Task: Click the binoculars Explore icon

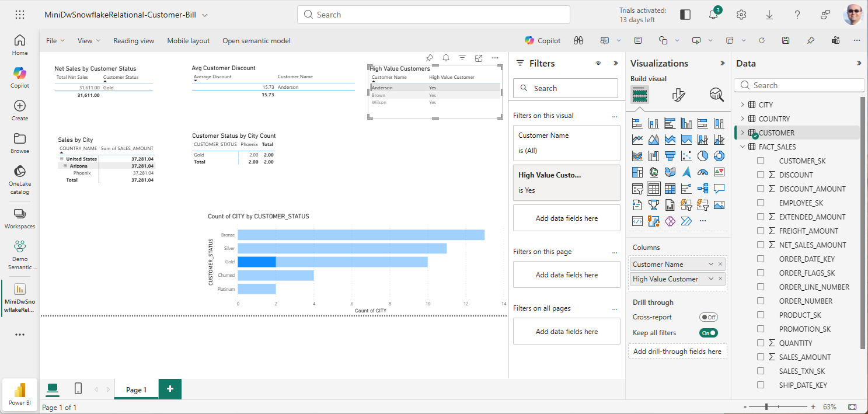Action: click(578, 40)
